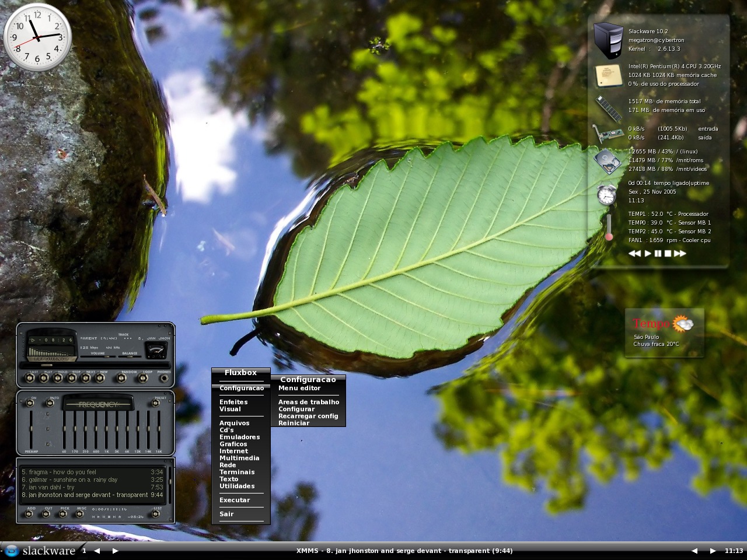Click fast-forward button in system monitor widget
Image resolution: width=747 pixels, height=560 pixels.
(x=680, y=253)
